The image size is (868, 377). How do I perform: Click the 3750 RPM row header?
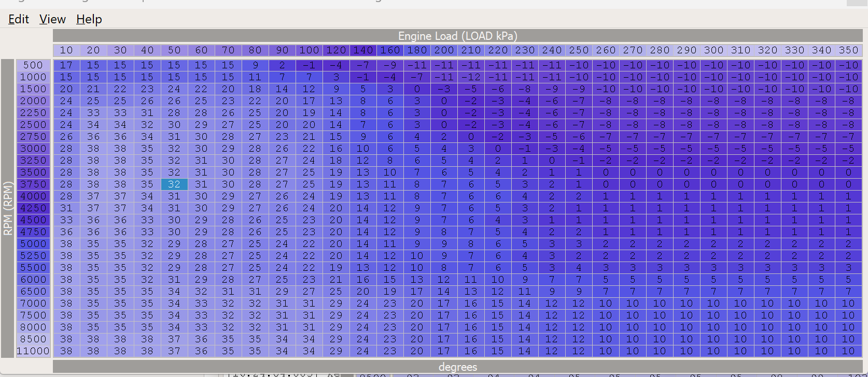pyautogui.click(x=33, y=184)
